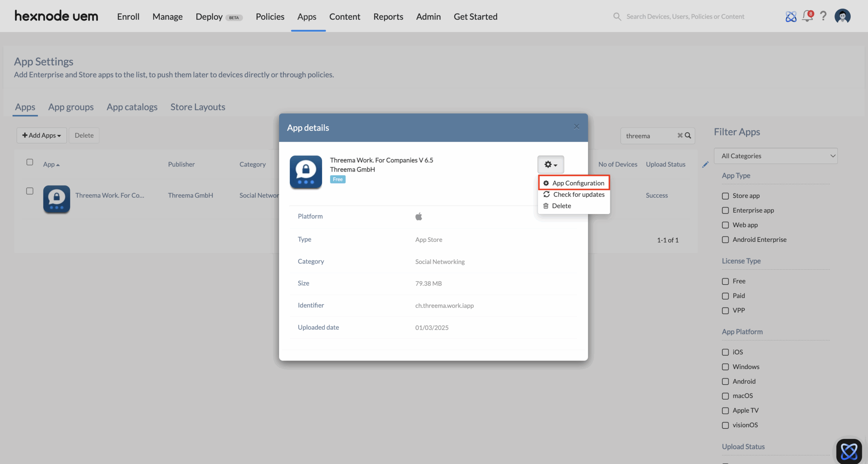Clear the threema search text
Image resolution: width=868 pixels, height=464 pixels.
(x=680, y=135)
